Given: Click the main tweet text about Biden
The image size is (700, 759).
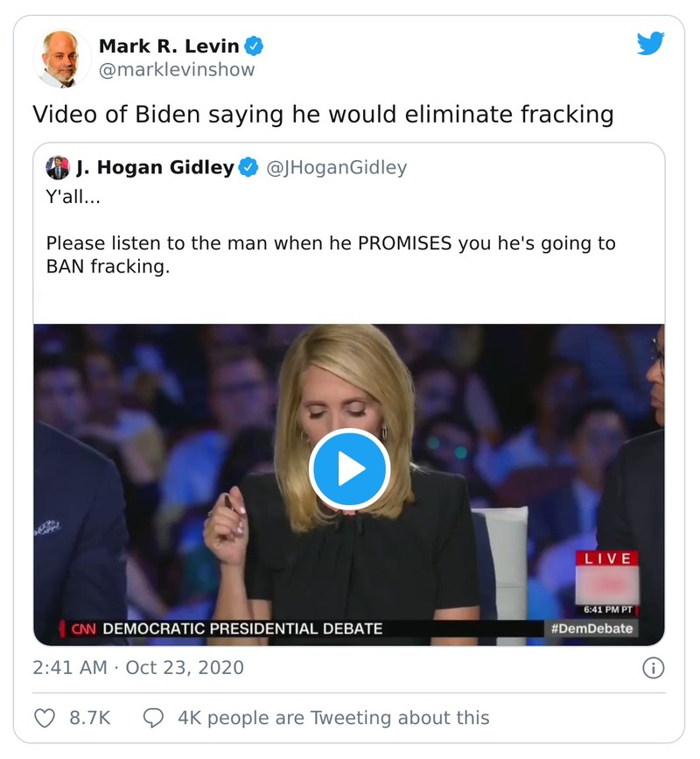Looking at the screenshot, I should tap(323, 114).
